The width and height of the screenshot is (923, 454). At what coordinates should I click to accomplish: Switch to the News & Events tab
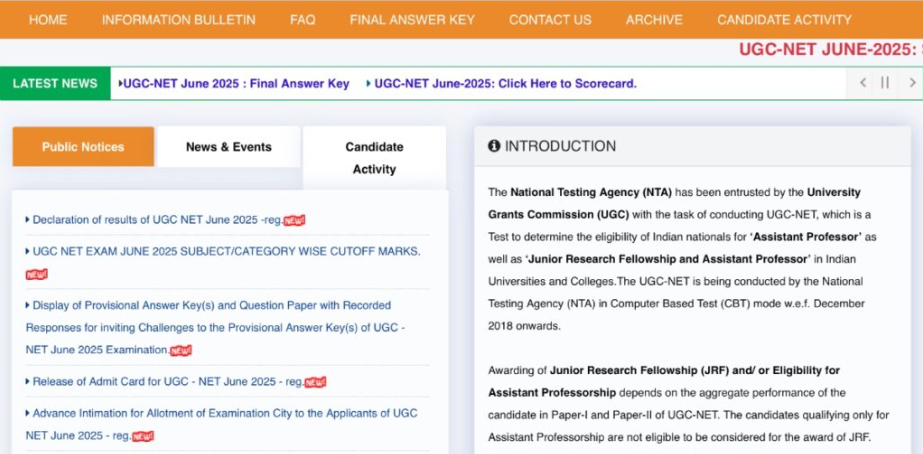tap(229, 147)
